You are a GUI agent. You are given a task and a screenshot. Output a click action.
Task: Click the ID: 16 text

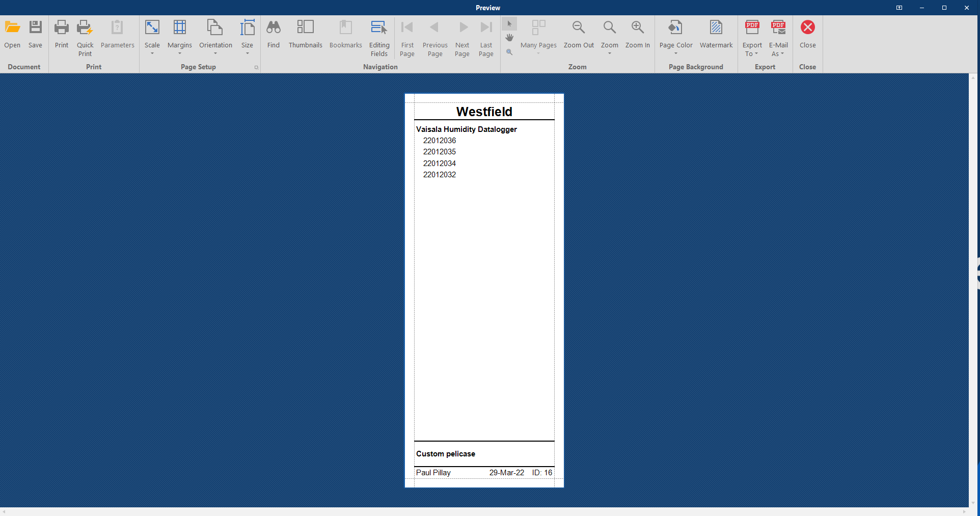pyautogui.click(x=542, y=473)
